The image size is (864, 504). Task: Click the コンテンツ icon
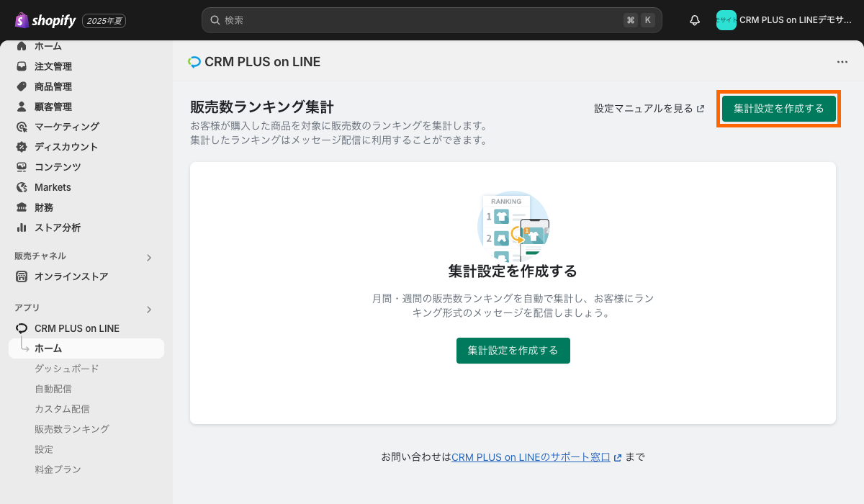[22, 167]
